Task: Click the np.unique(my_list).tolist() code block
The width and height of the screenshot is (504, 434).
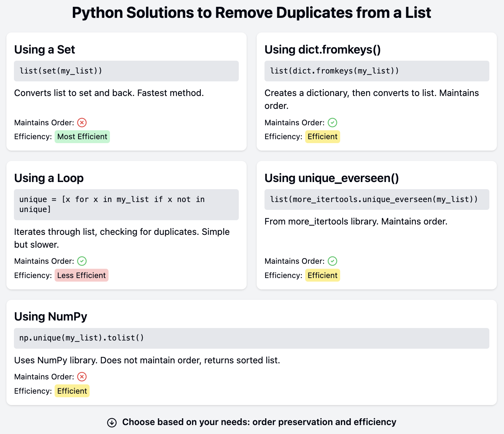Action: (252, 338)
